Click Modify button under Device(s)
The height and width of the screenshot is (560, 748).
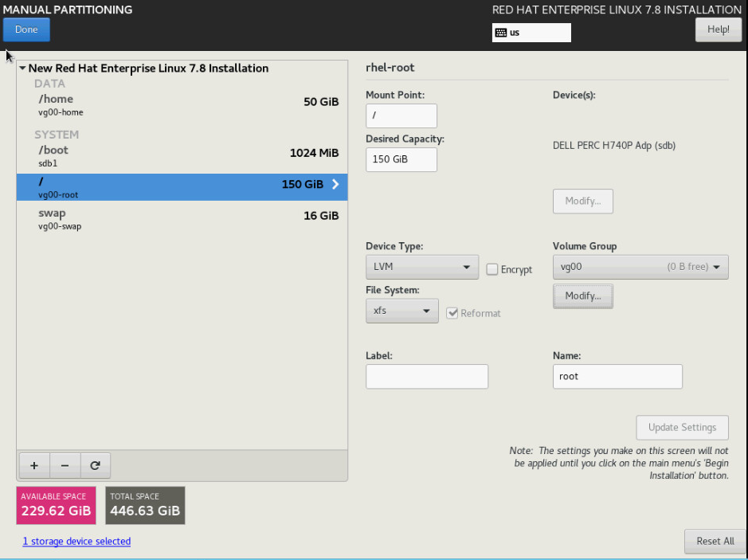(x=583, y=202)
